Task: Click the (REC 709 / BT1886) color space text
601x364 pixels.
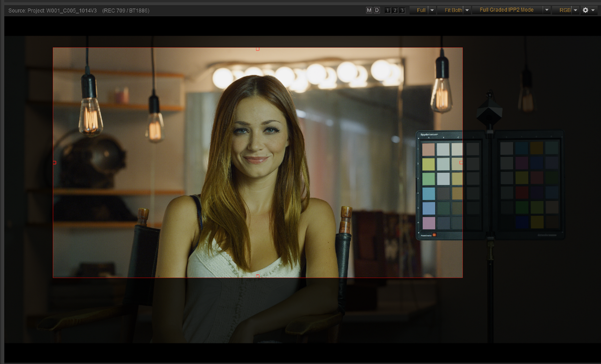Action: (x=125, y=10)
